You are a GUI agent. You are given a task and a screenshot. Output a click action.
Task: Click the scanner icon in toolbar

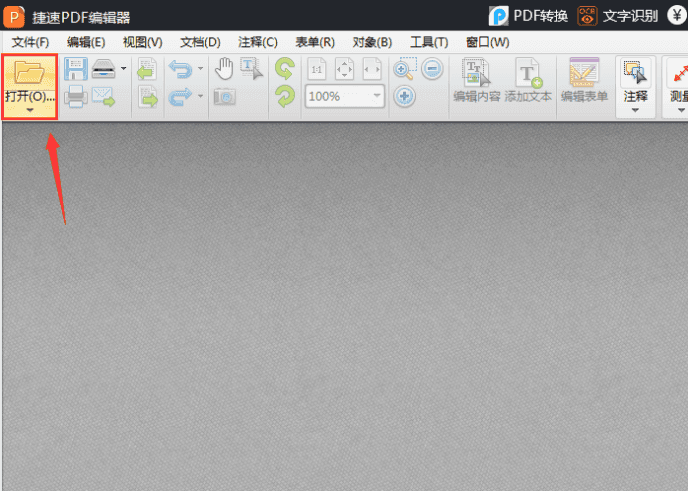tap(104, 69)
